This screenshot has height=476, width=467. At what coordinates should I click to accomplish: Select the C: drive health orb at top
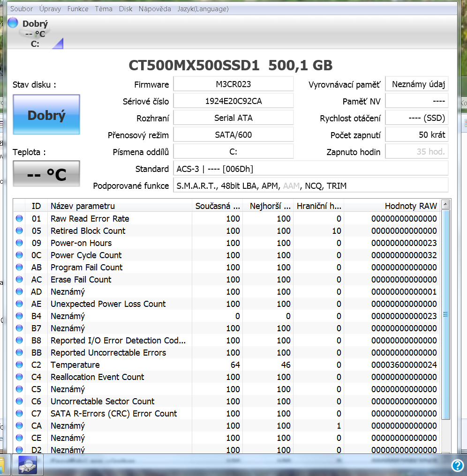[x=13, y=22]
